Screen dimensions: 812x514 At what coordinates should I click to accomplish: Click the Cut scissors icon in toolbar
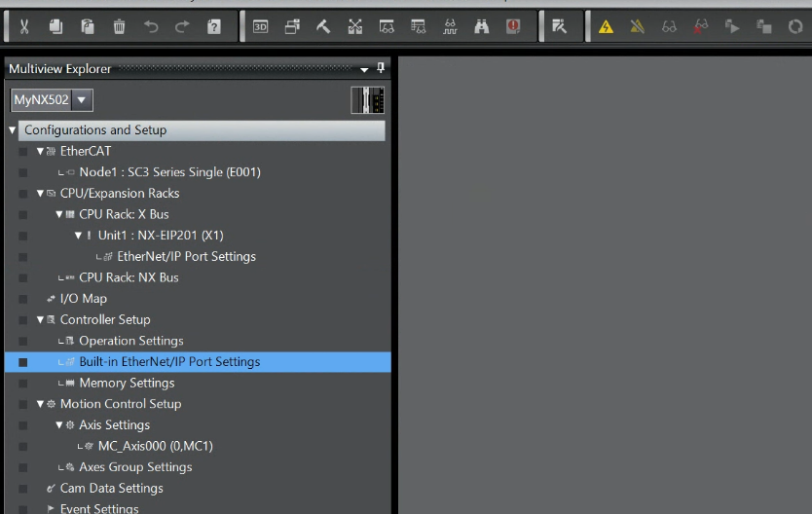(24, 27)
